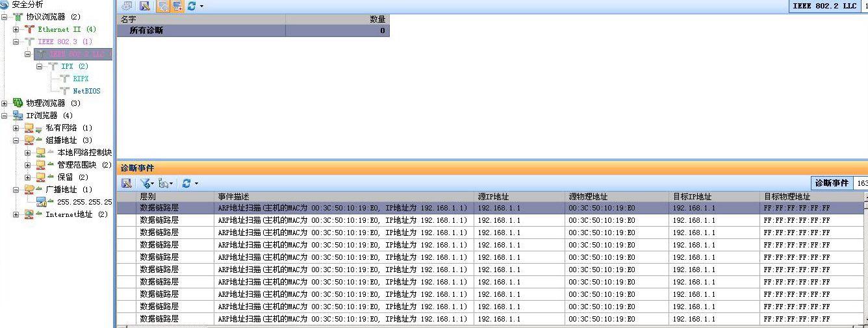This screenshot has width=868, height=328.
Task: Click the Ethernet II protocol icon
Action: [x=29, y=29]
